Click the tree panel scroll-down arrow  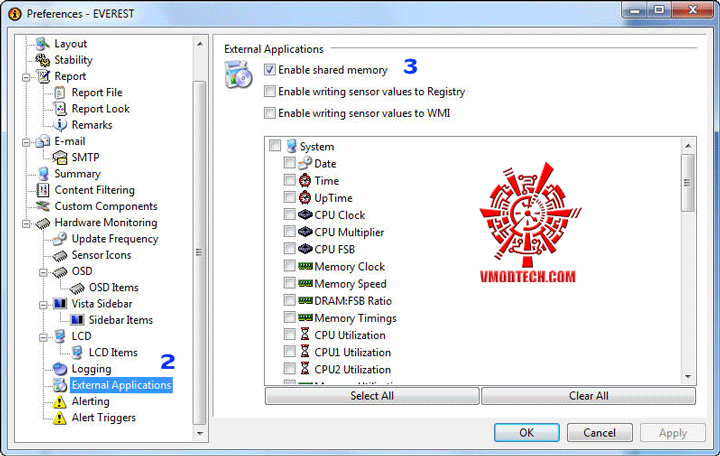click(199, 433)
